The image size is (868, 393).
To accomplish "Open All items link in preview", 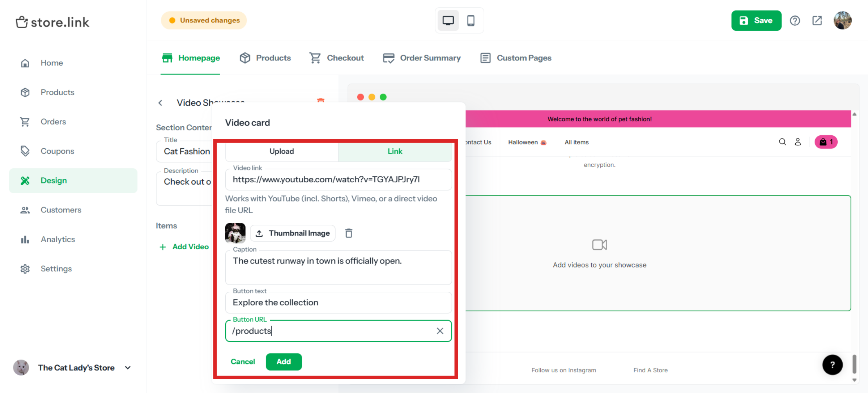I will pyautogui.click(x=576, y=142).
